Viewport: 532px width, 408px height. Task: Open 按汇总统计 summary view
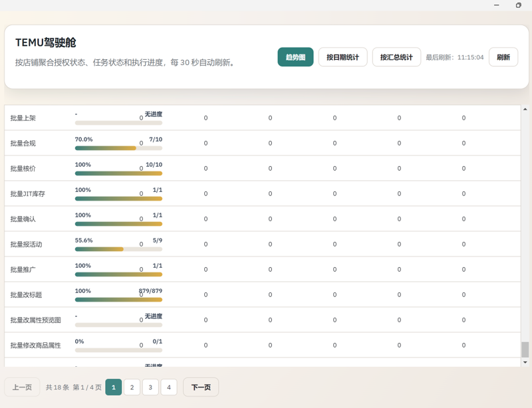click(x=396, y=57)
